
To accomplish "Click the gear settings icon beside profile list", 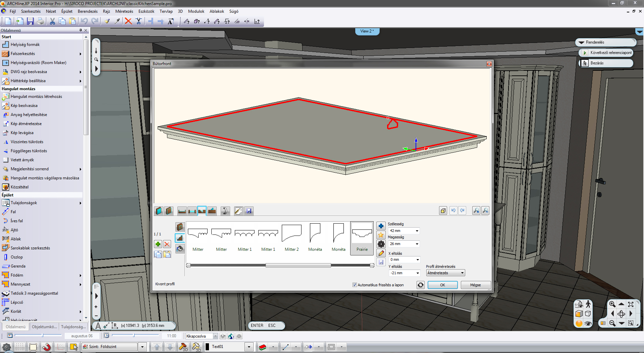I will pos(381,244).
